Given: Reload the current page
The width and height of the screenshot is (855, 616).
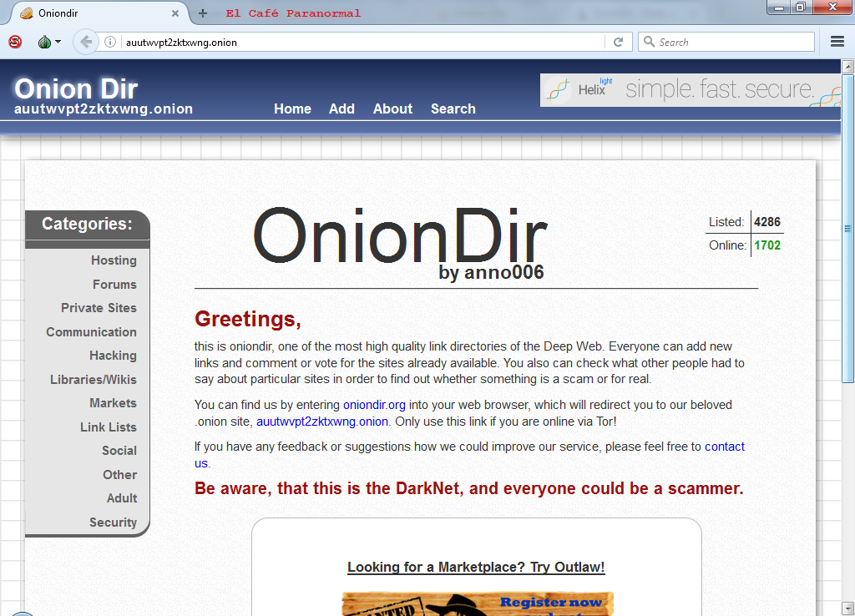Looking at the screenshot, I should pos(619,42).
